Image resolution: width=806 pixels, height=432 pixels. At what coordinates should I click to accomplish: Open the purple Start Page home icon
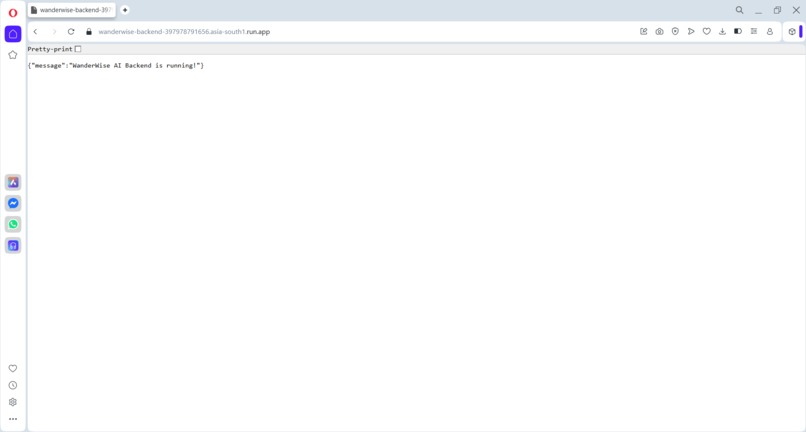pyautogui.click(x=13, y=34)
